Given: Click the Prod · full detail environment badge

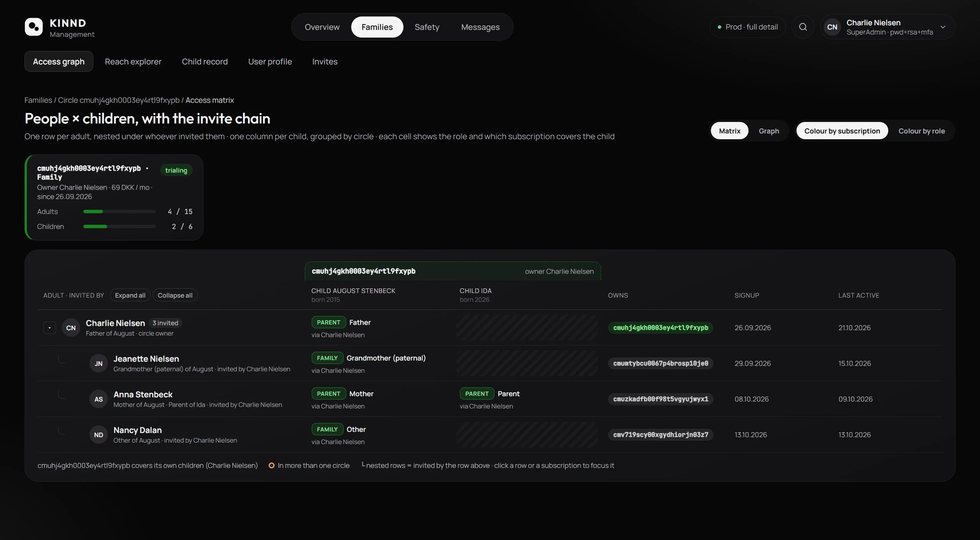Looking at the screenshot, I should pos(747,27).
